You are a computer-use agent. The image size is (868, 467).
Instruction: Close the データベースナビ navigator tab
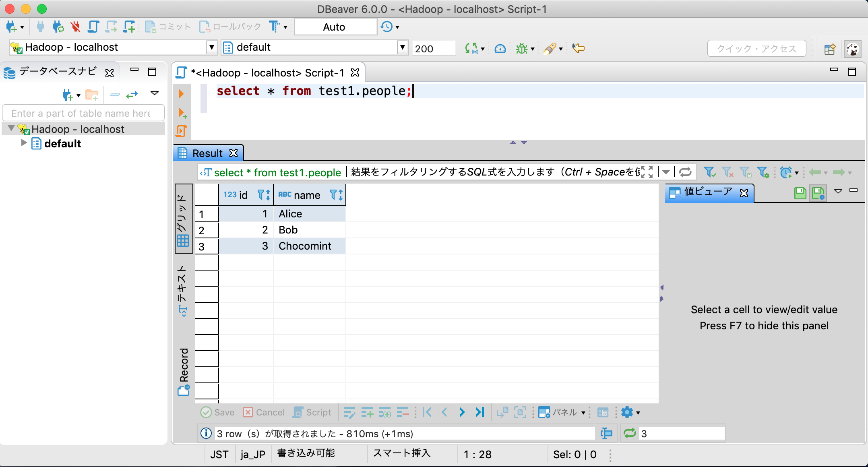[x=109, y=73]
